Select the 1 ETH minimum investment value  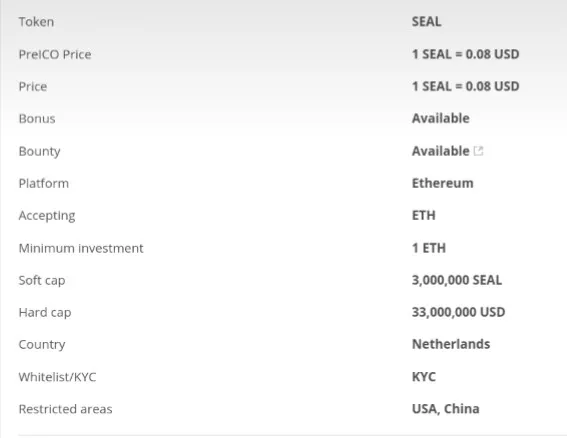[429, 248]
